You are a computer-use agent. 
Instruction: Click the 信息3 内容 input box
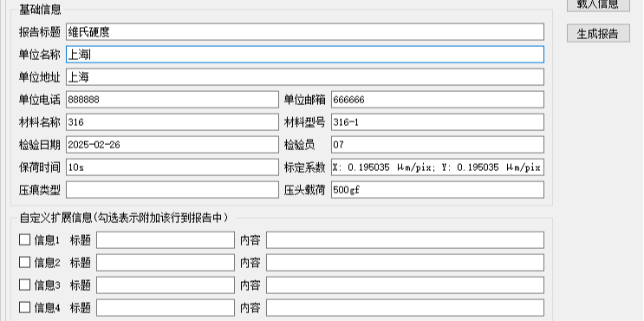coord(405,285)
